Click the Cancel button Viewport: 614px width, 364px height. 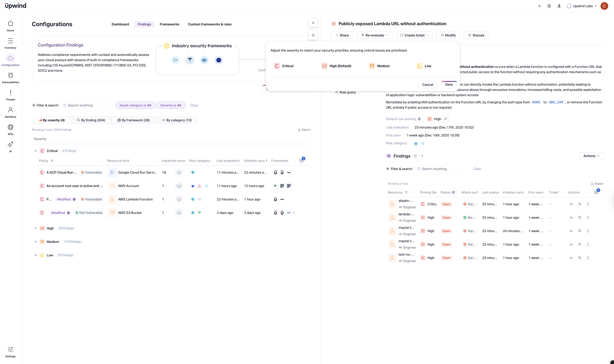428,85
